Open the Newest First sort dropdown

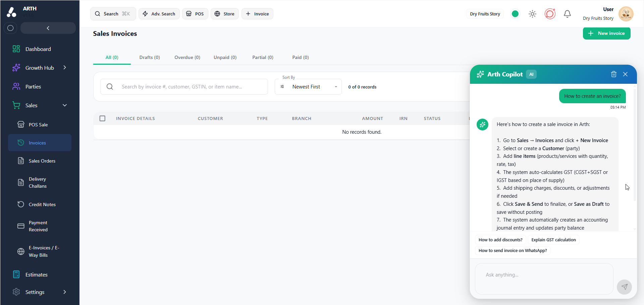point(308,87)
